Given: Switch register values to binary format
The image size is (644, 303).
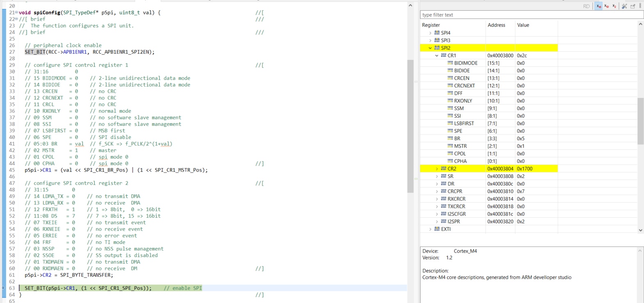Looking at the screenshot, I should (614, 6).
